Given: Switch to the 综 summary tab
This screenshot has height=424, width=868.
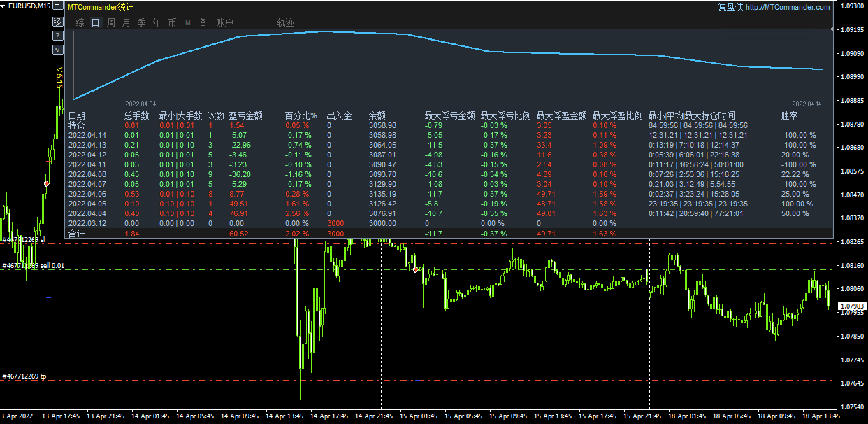Looking at the screenshot, I should pyautogui.click(x=80, y=22).
